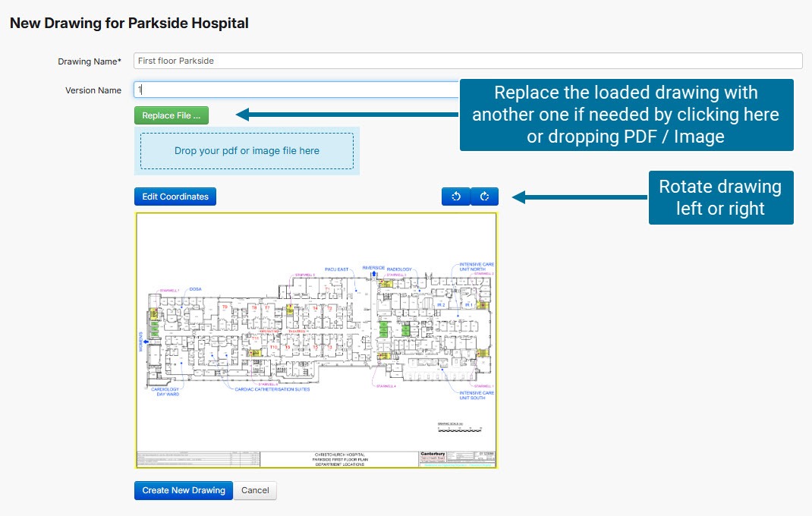
Task: Click the arrow pointing to Replace File
Action: 348,115
